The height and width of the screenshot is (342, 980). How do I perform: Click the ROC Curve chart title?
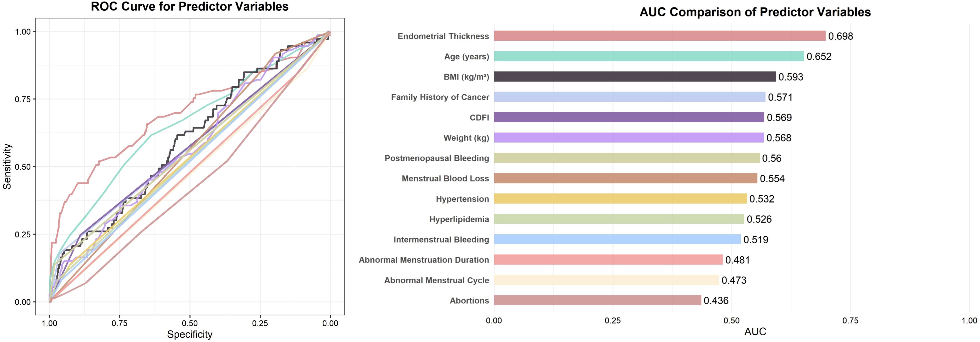(x=189, y=6)
